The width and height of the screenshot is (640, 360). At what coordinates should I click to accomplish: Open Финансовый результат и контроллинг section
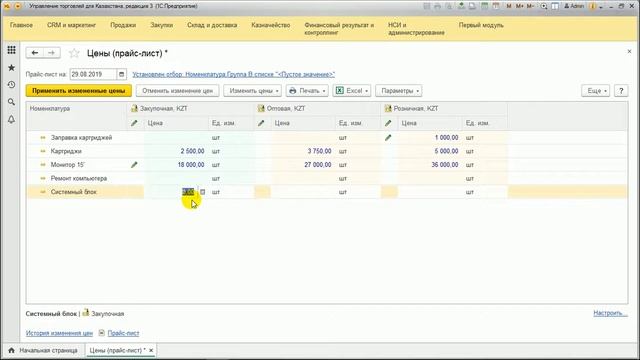pos(339,29)
